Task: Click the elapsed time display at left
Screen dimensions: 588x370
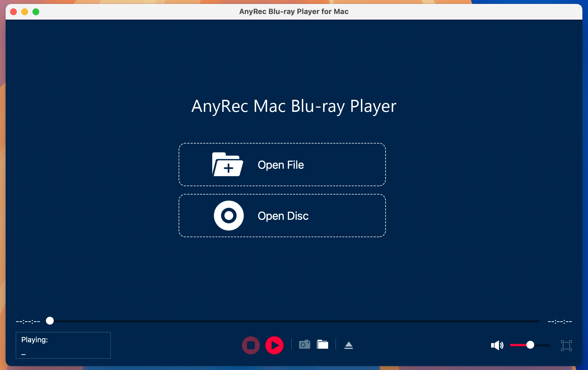Action: tap(28, 322)
